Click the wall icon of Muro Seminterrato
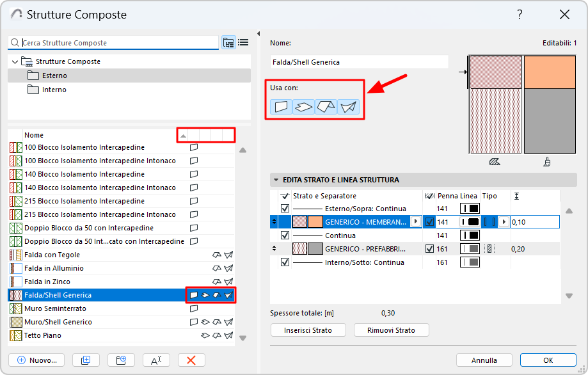Screen dimensions: 588x375 coord(194,308)
